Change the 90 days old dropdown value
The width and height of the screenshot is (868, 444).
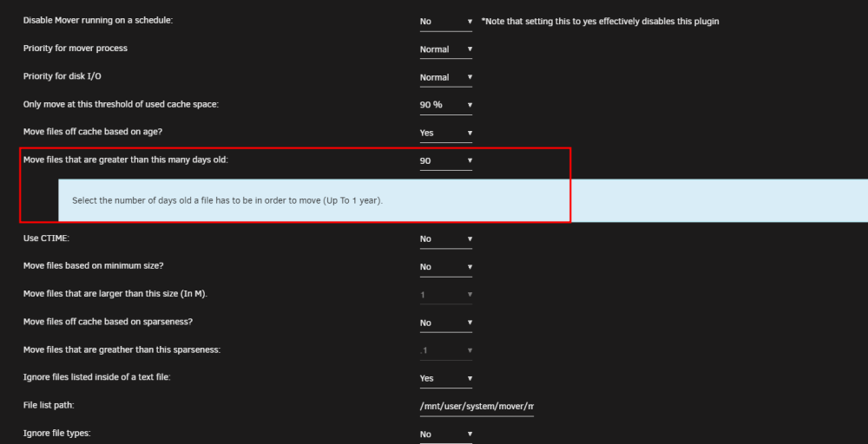click(x=445, y=161)
